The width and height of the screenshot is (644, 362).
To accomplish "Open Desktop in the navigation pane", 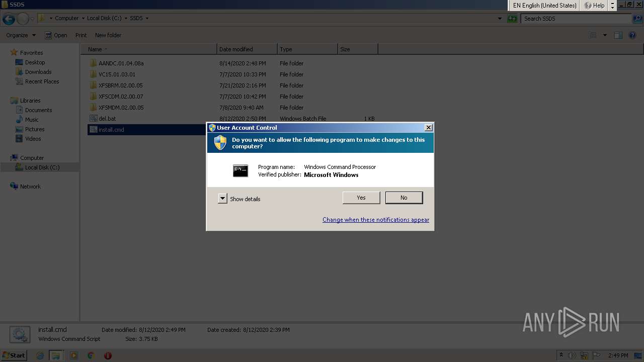I will pyautogui.click(x=35, y=62).
